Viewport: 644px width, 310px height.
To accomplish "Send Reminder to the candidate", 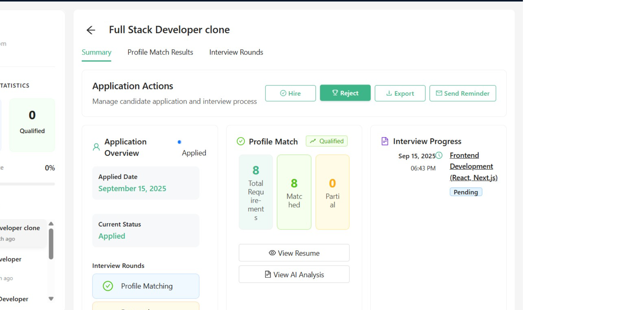I will pos(462,93).
